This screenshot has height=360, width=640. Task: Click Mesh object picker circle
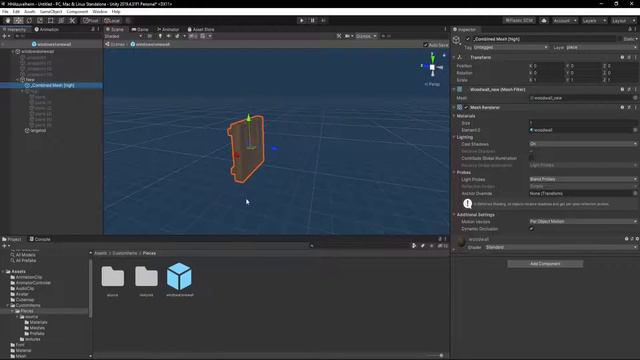coord(635,98)
